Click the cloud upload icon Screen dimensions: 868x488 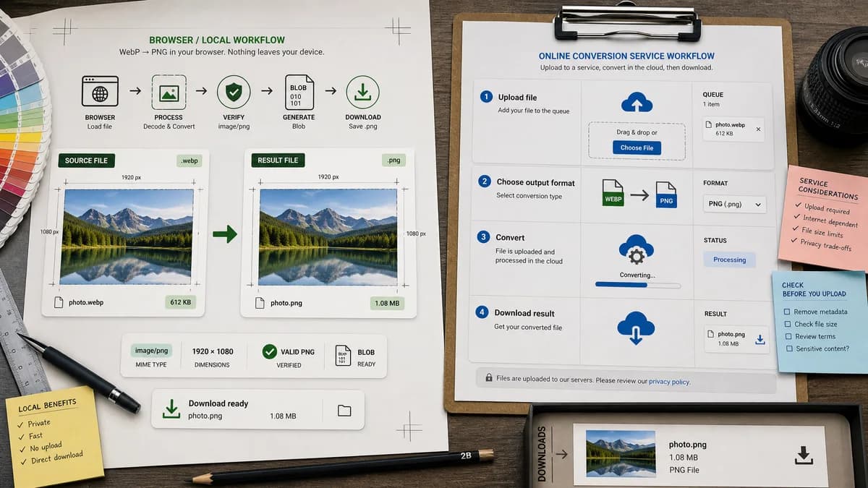click(637, 103)
